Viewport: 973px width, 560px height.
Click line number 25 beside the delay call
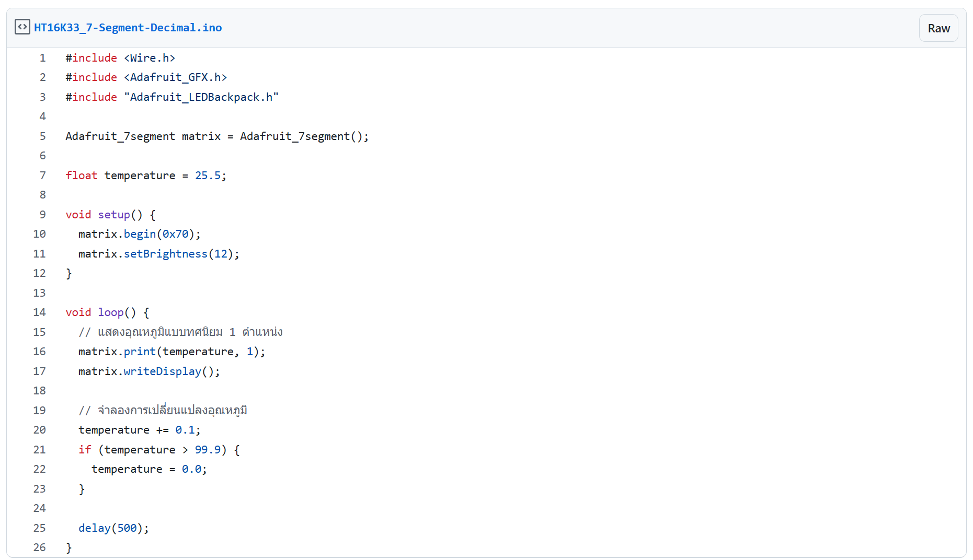(40, 528)
